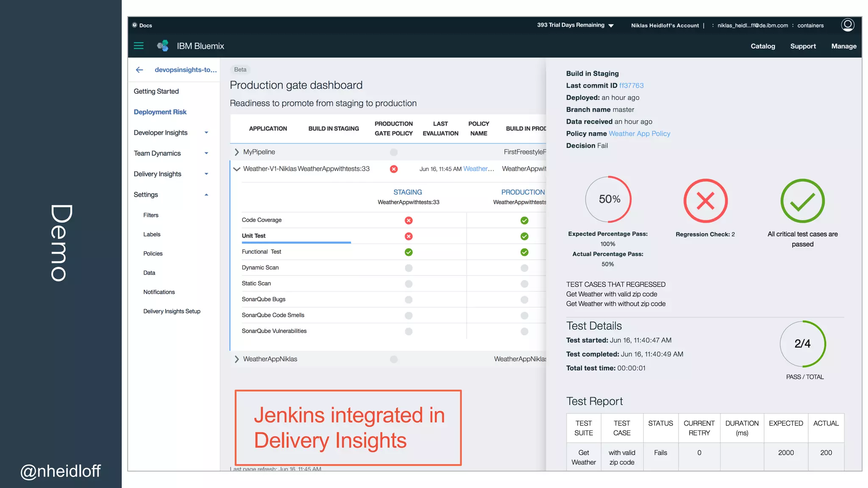Click MyPipeline grey gate status dot
The width and height of the screenshot is (868, 488).
[x=394, y=152]
